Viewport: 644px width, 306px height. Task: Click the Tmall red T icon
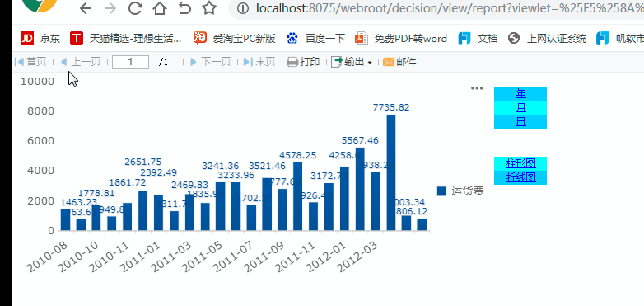[77, 39]
